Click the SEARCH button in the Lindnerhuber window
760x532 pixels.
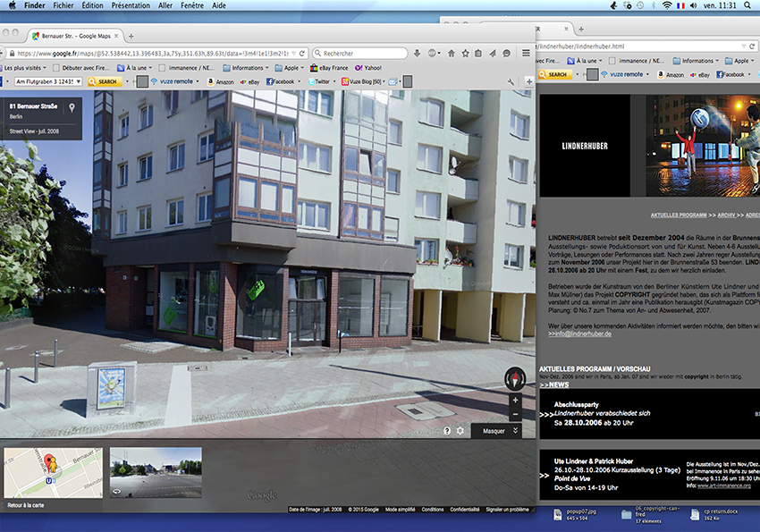click(553, 74)
